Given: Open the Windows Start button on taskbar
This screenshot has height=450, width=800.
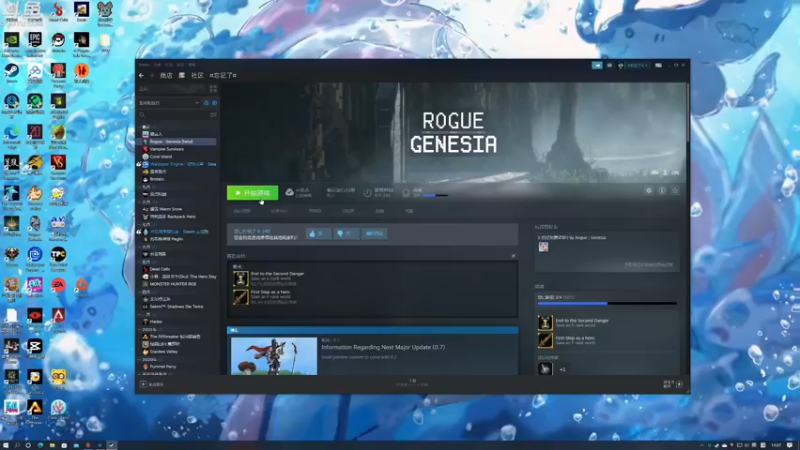Looking at the screenshot, I should coord(6,445).
